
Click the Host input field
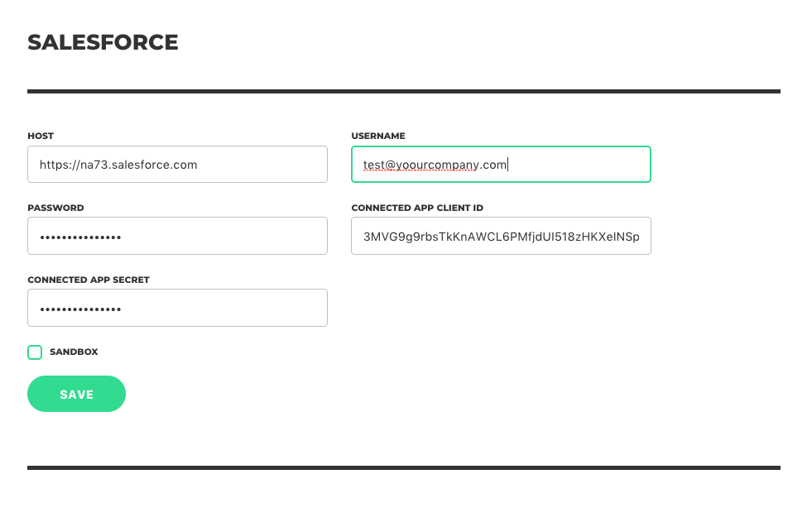(x=177, y=164)
